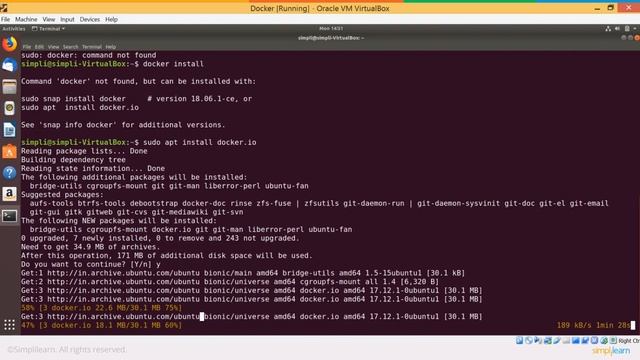
Task: Click VirtualBox keyboard capture status icon
Action: [613, 340]
